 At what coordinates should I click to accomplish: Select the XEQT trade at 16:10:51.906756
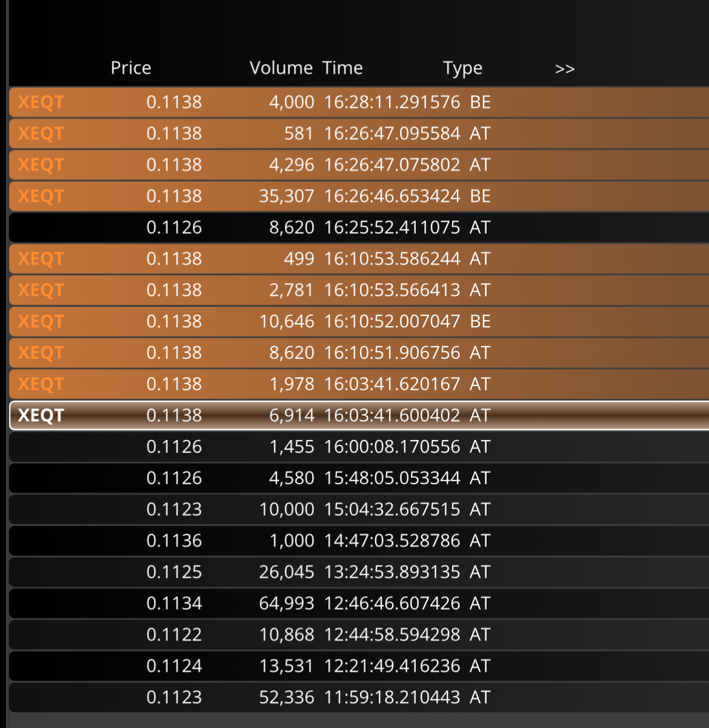pos(359,353)
